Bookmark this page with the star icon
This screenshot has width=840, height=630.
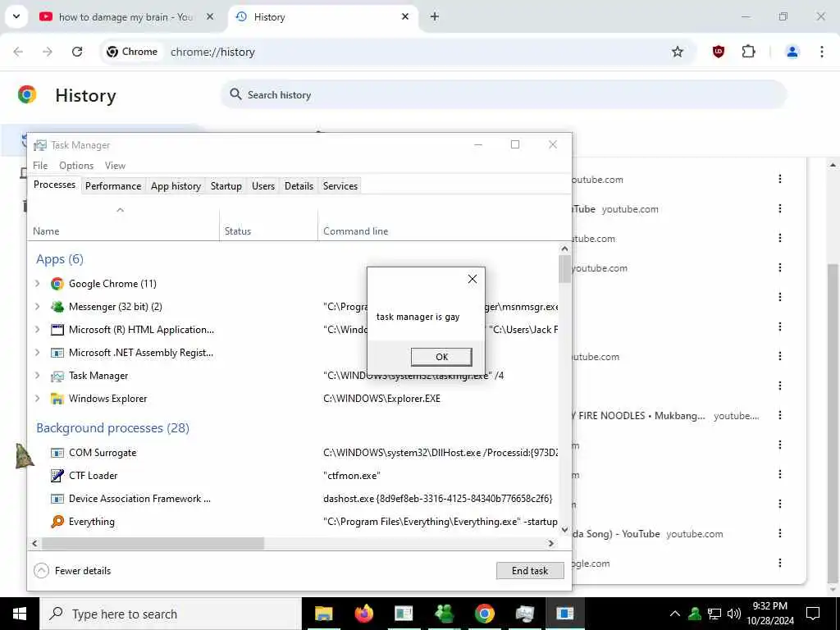(x=677, y=52)
